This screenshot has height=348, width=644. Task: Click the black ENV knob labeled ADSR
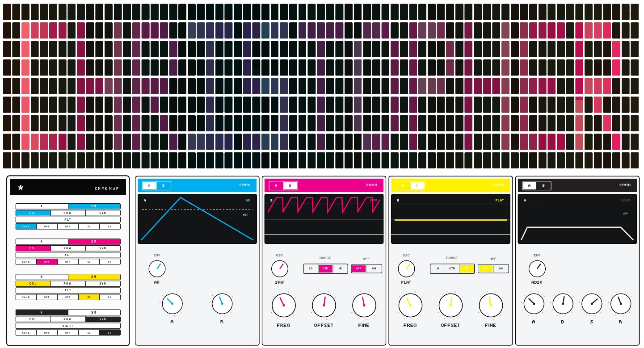537,268
